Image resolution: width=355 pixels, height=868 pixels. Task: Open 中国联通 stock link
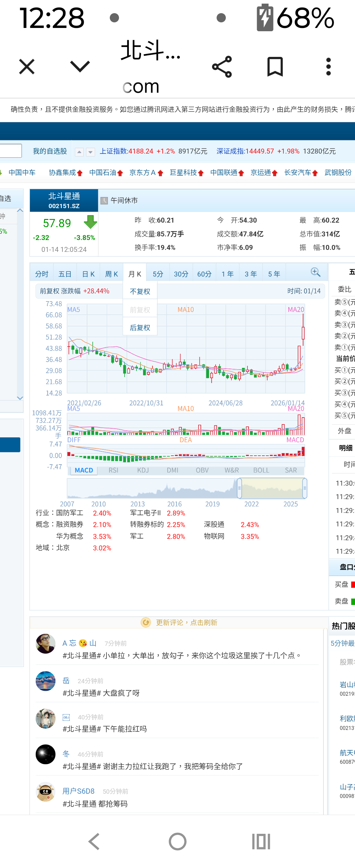click(x=224, y=173)
